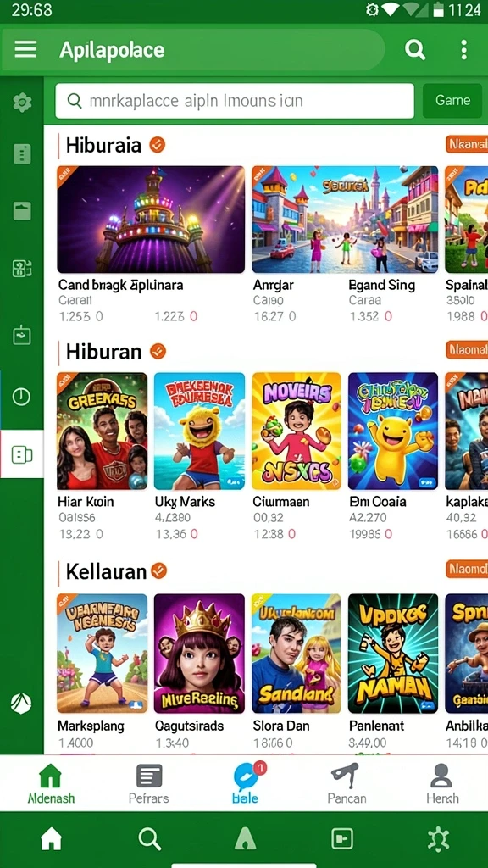488x868 pixels.
Task: Switch to the Aldenash home tab
Action: click(51, 784)
